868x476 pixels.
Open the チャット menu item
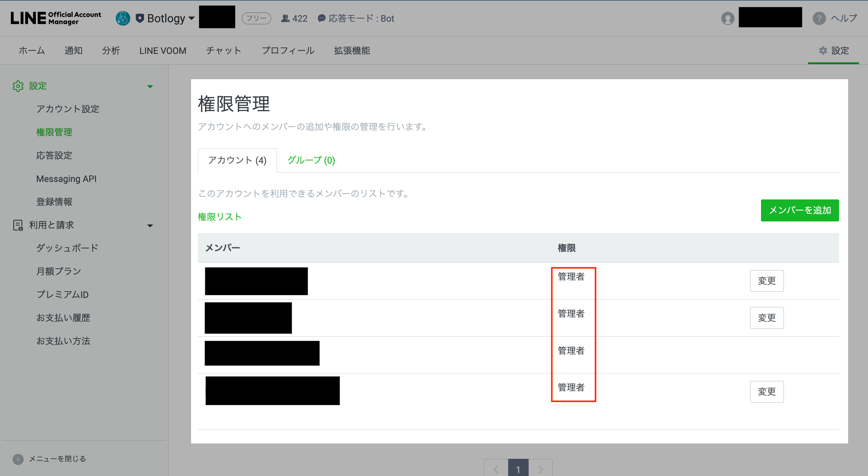pyautogui.click(x=223, y=51)
